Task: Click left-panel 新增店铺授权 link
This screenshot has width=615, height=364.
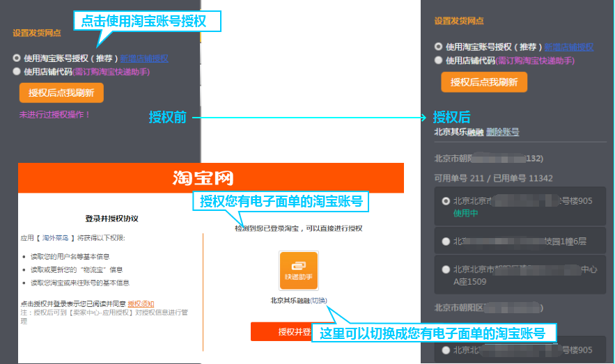Action: [144, 58]
